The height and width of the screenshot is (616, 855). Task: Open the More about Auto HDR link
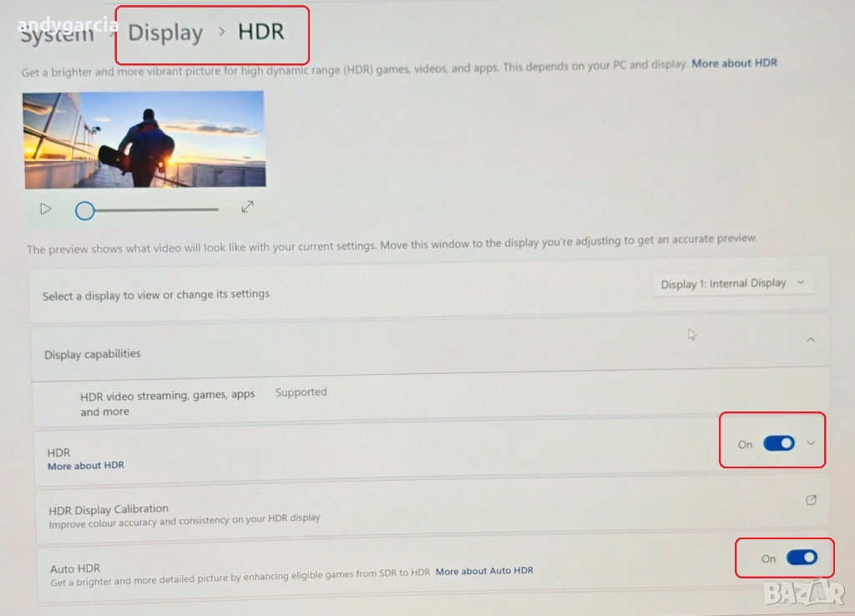point(484,571)
